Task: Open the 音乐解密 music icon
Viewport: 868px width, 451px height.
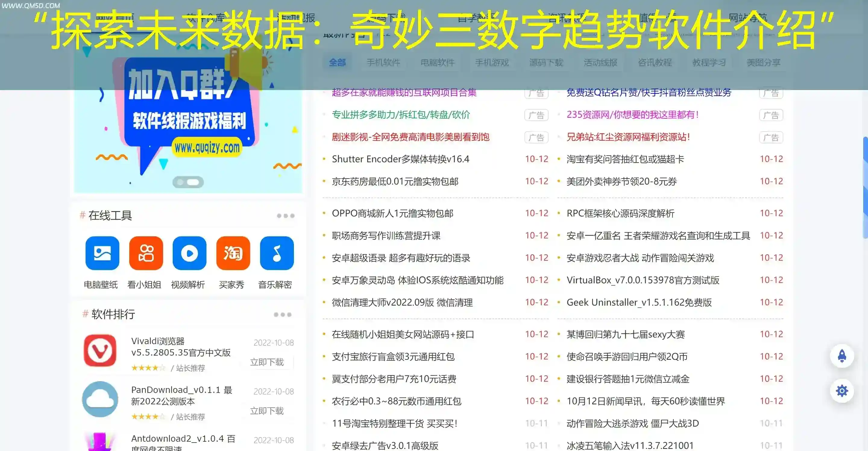Action: 277,253
